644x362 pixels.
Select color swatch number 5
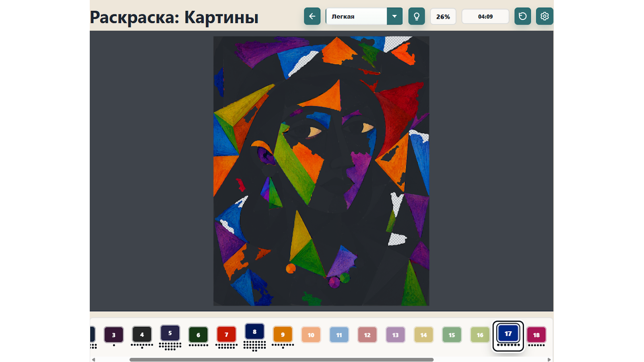pyautogui.click(x=170, y=333)
